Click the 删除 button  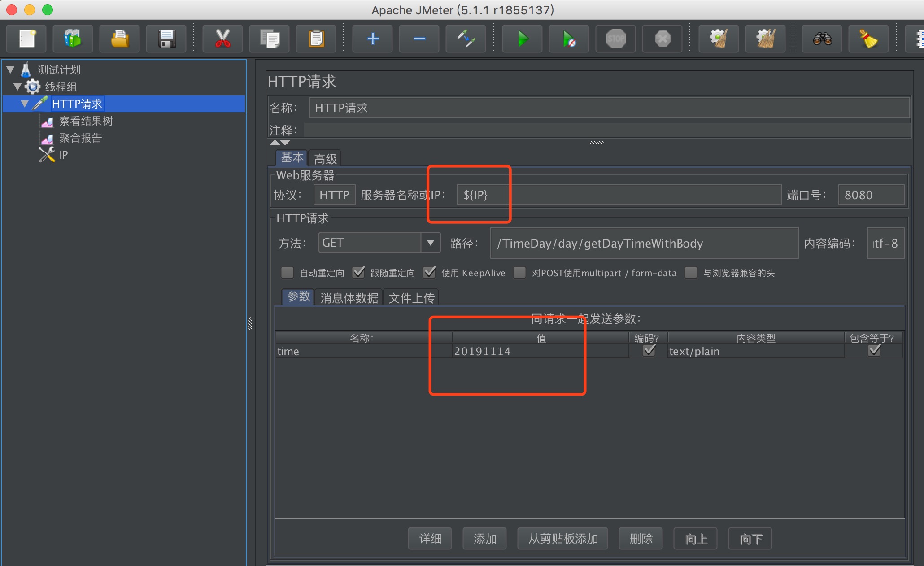[x=641, y=538]
